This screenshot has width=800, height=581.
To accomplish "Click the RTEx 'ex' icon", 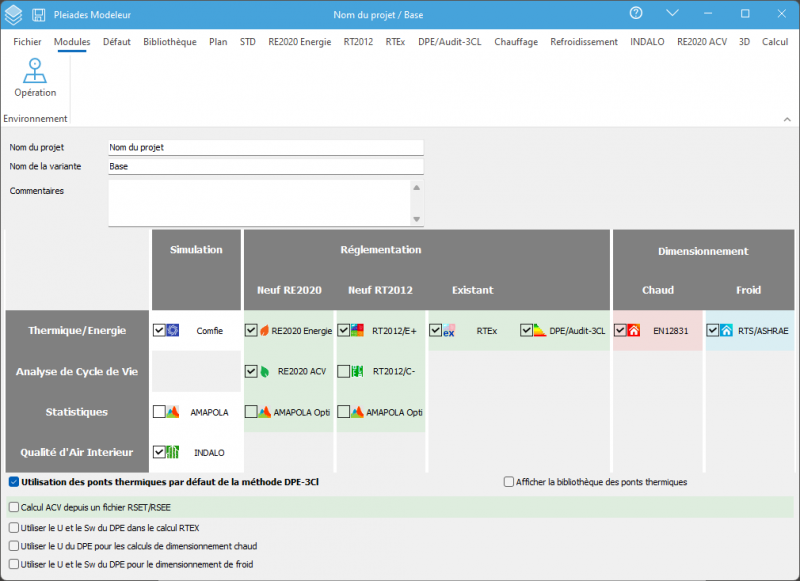I will point(448,331).
